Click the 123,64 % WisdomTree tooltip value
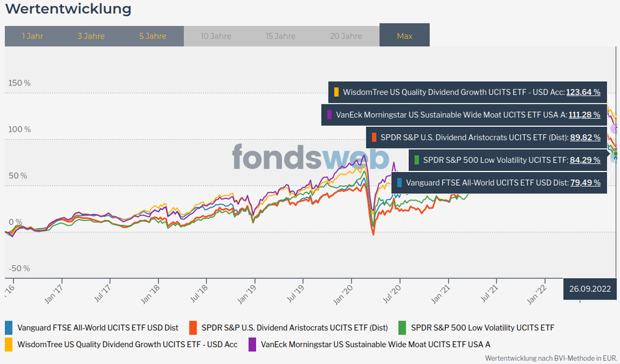 click(583, 92)
